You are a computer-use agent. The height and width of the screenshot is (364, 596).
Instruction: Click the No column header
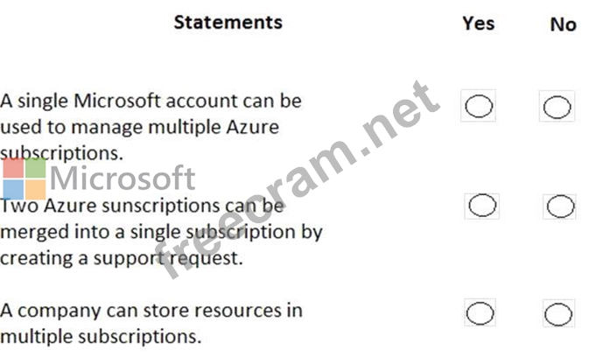tap(563, 24)
